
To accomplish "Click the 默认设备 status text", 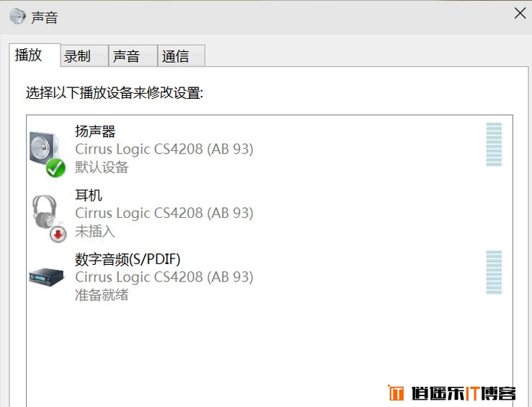I will coord(102,167).
